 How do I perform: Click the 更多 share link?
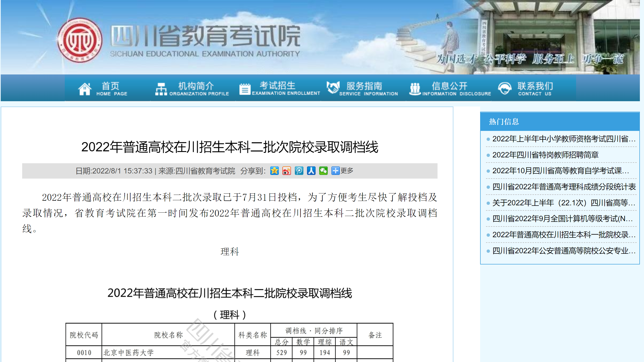point(347,171)
